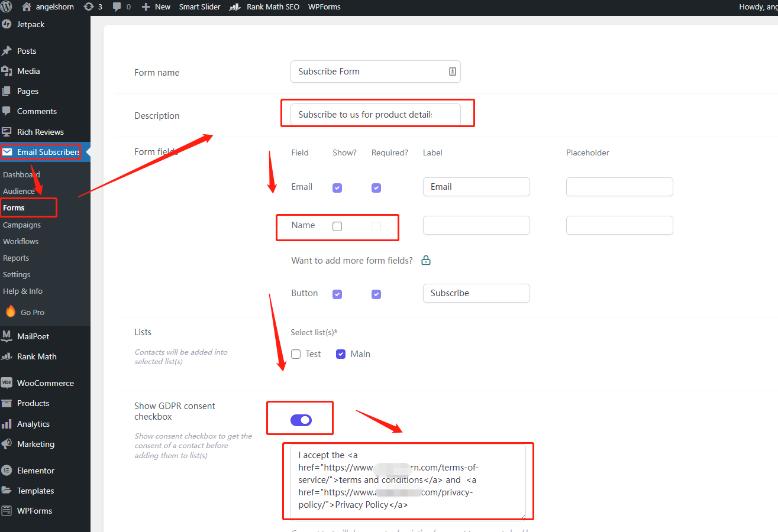Uncheck the Email Required checkbox
The width and height of the screenshot is (778, 532).
[376, 187]
